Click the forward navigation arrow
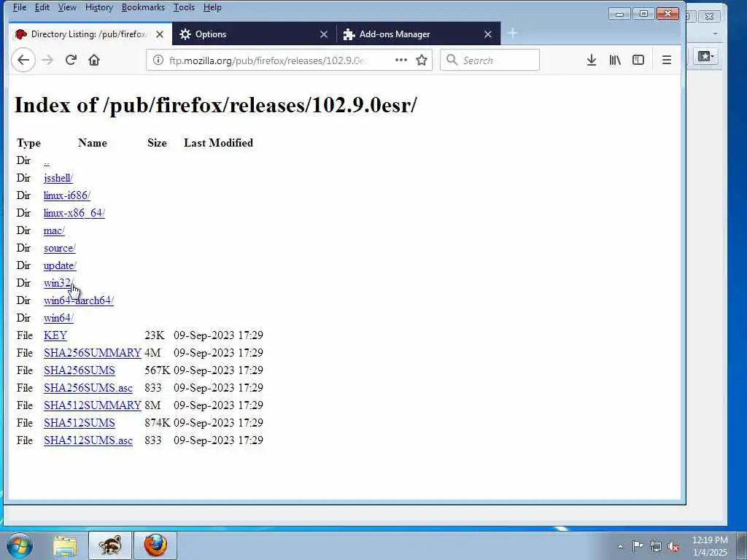This screenshot has width=747, height=560. point(47,60)
